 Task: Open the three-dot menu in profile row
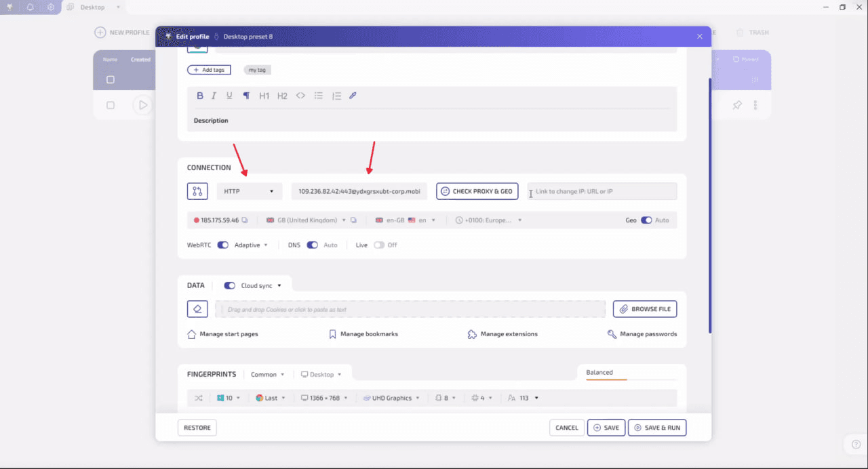click(x=755, y=105)
